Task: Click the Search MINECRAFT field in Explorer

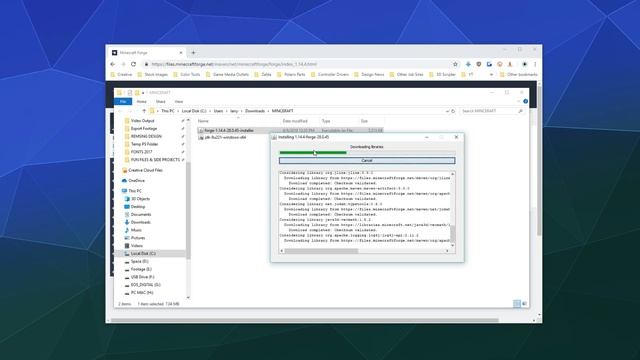Action: [491, 111]
